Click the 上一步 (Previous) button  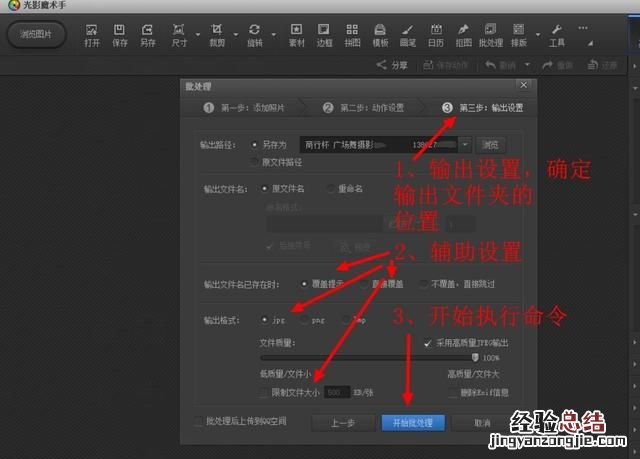[342, 423]
